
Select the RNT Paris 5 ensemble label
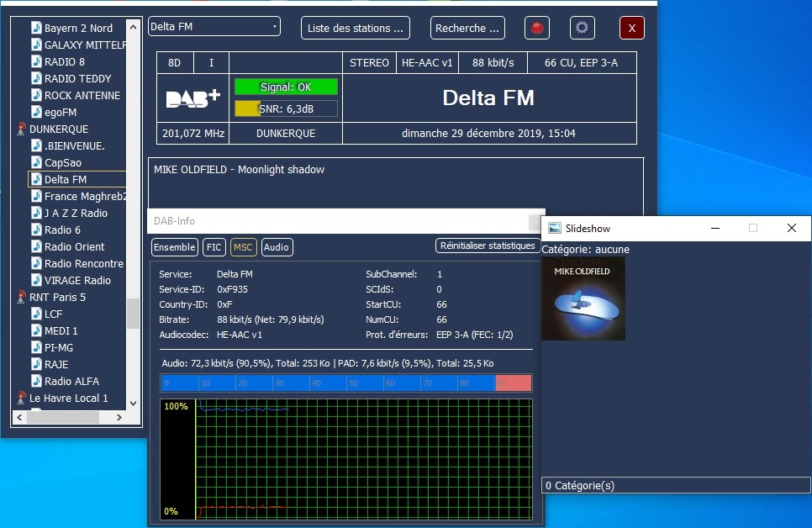click(57, 297)
